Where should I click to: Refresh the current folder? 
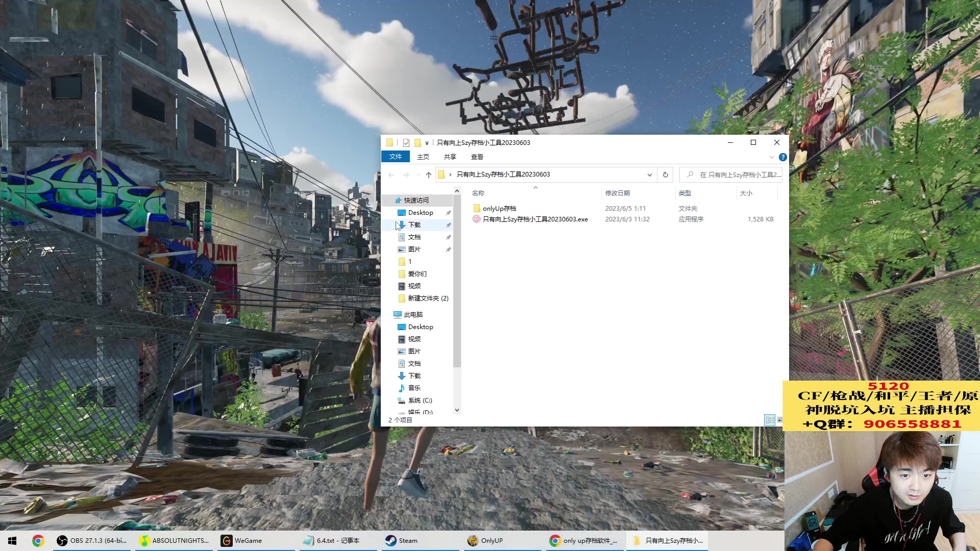coord(665,174)
